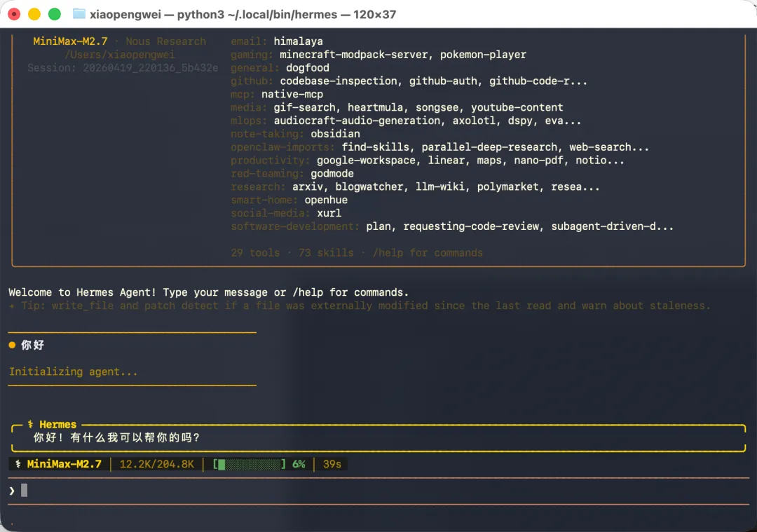Click the '12.2K/204.8K' token counter
This screenshot has width=757, height=532.
pos(157,464)
